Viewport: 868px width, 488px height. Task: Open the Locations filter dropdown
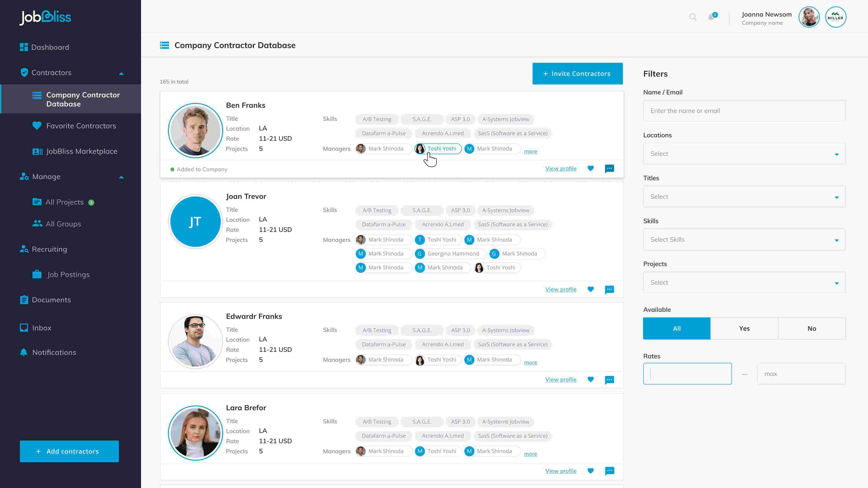coord(744,154)
